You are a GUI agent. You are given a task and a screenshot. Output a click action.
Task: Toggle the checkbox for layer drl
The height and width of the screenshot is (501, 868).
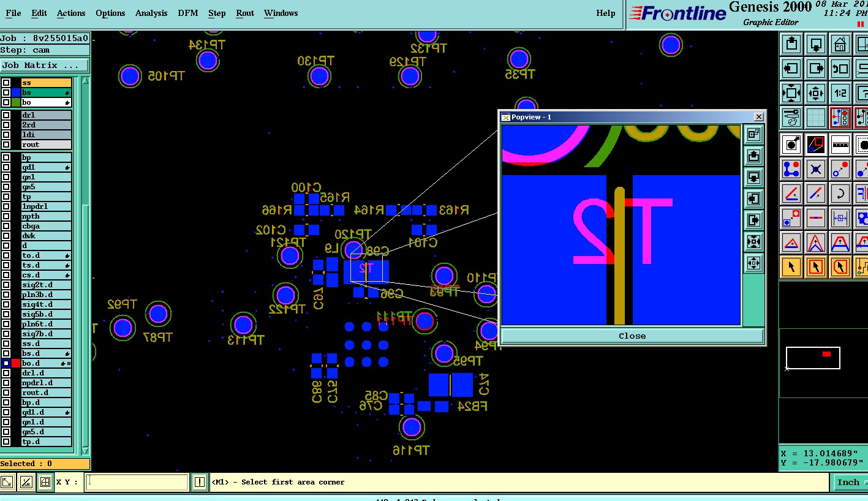(6, 115)
